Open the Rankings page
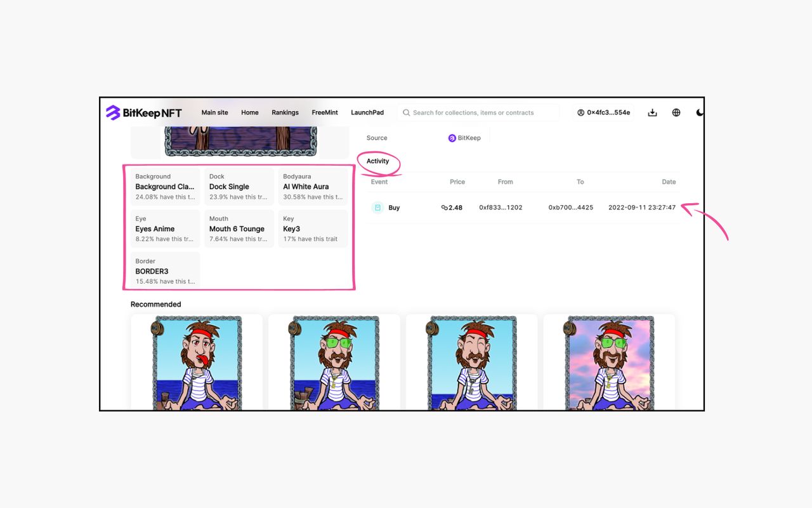Viewport: 812px width, 508px height. click(x=285, y=112)
